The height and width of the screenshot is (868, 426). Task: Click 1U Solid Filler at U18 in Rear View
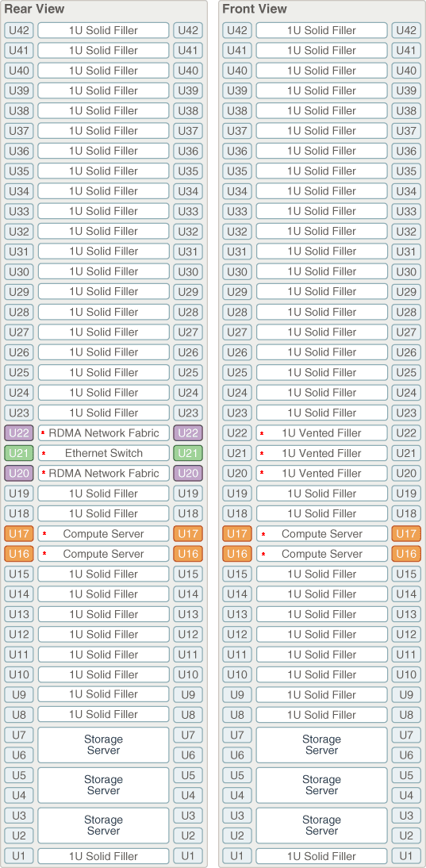click(x=103, y=513)
